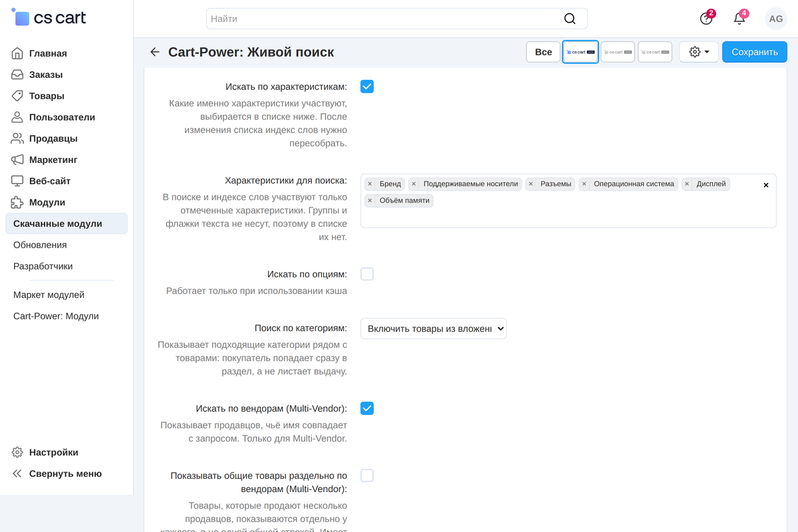Click the Искать по опциям label
The width and height of the screenshot is (798, 532).
point(307,274)
